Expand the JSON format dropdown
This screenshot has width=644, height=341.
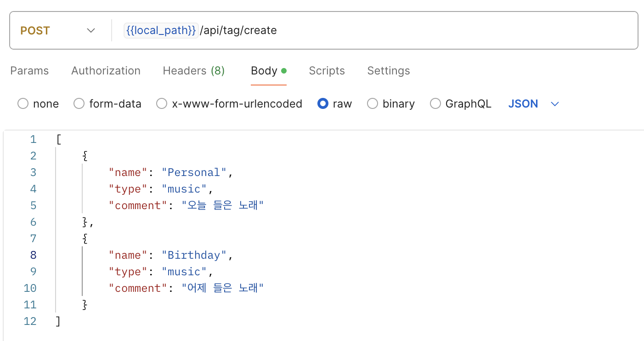click(x=523, y=104)
